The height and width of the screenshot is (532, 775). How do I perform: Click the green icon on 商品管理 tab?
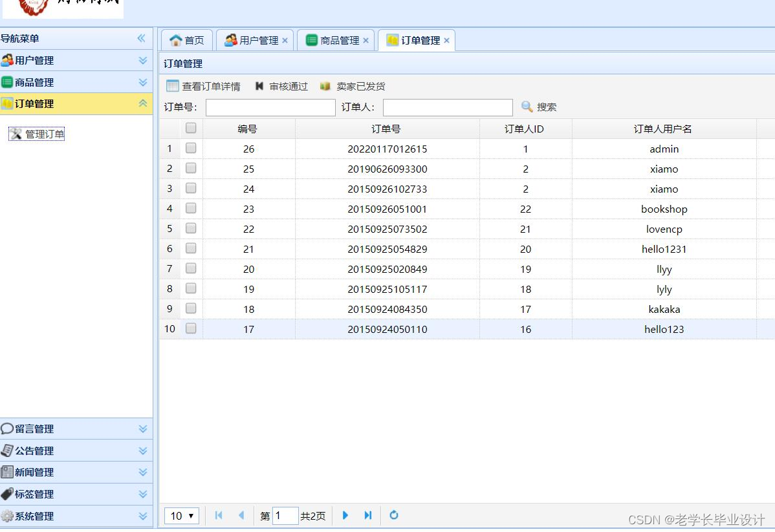(x=311, y=40)
